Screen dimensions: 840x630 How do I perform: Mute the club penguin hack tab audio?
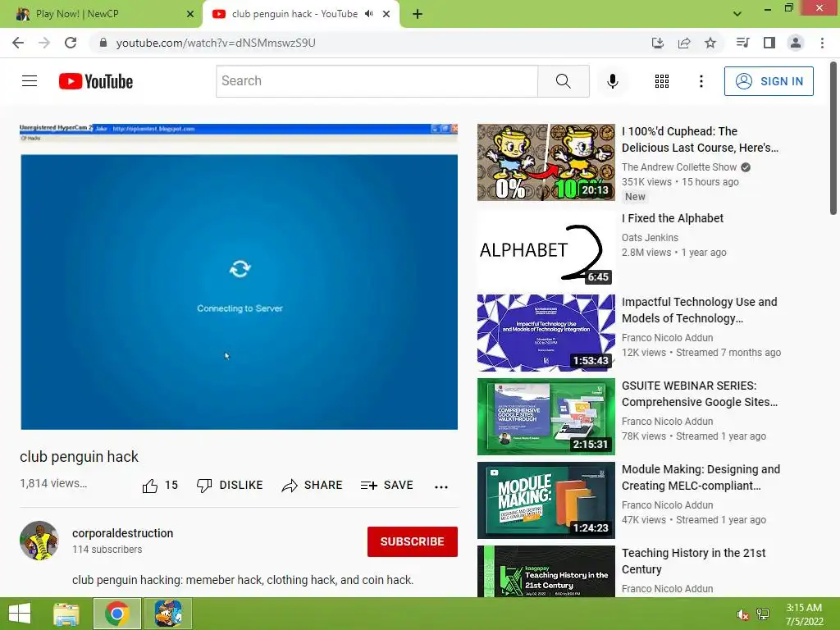pyautogui.click(x=368, y=14)
